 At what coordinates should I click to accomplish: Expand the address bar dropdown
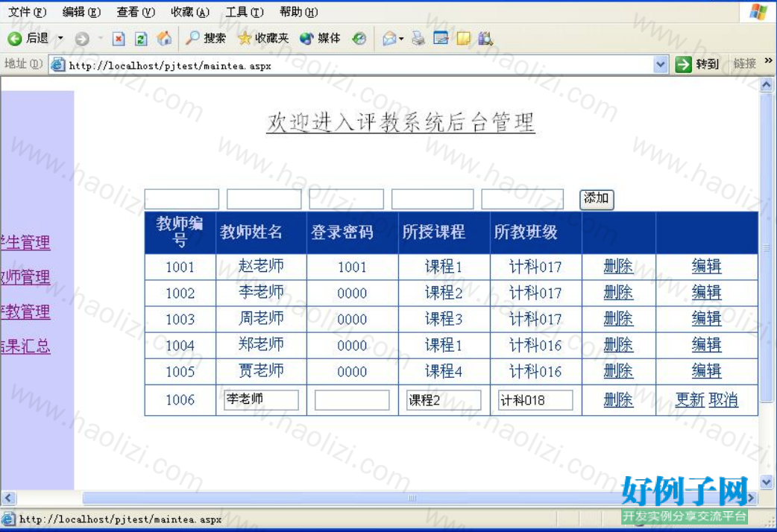(x=660, y=64)
